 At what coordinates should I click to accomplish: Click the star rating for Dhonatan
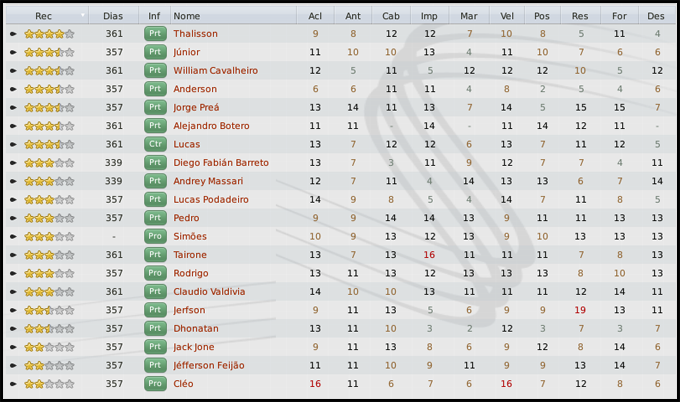click(49, 328)
